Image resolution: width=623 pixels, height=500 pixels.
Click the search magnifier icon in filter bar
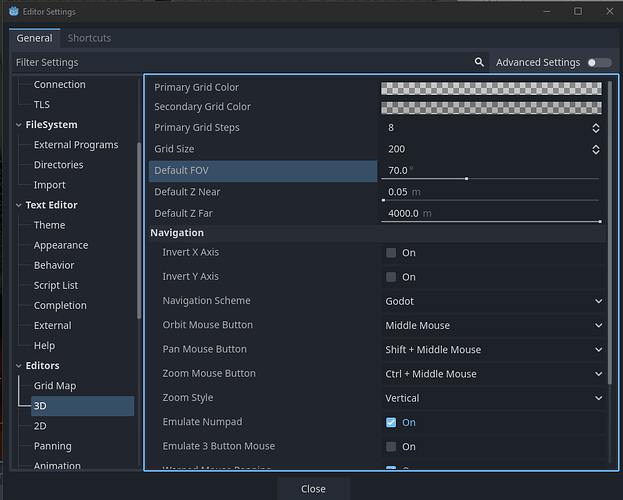point(480,62)
